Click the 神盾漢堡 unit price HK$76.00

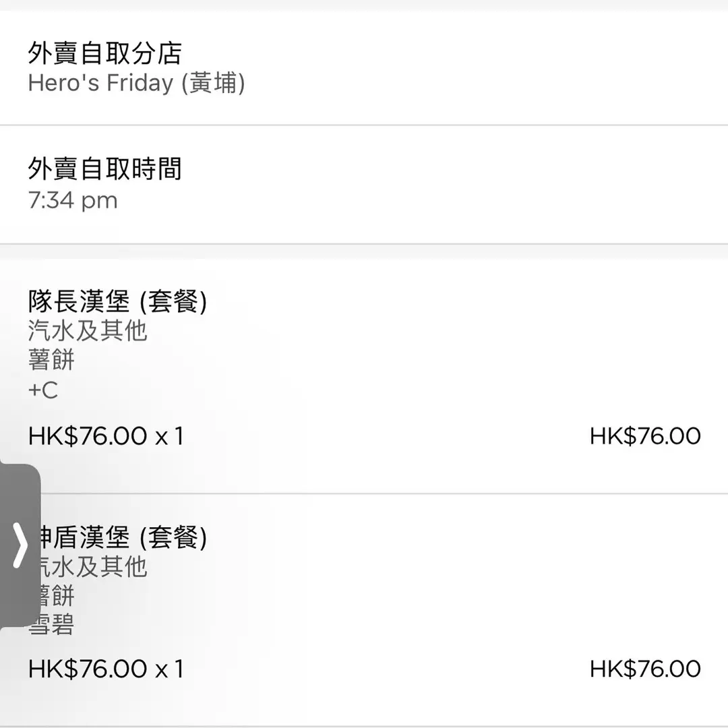pos(88,669)
